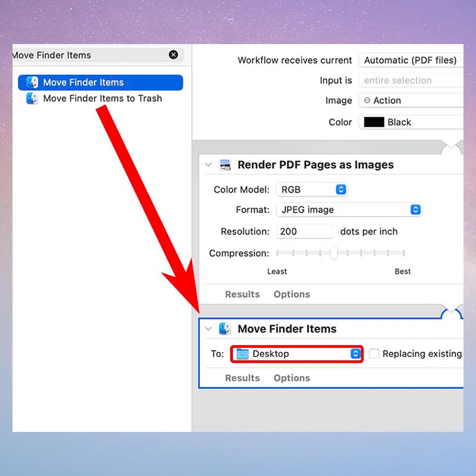Clear the search field with the X button
Image resolution: width=476 pixels, height=476 pixels.
(173, 55)
